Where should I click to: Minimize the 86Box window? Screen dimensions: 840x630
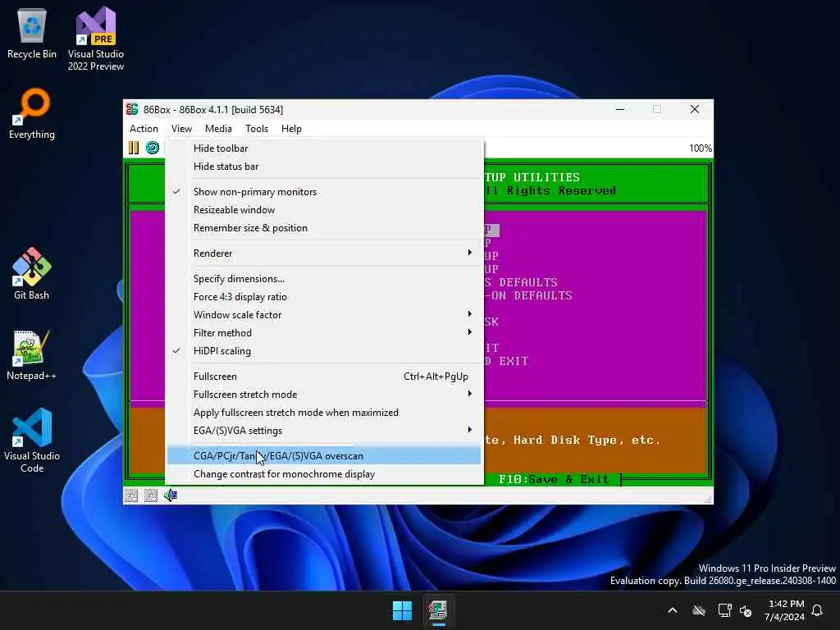(620, 109)
